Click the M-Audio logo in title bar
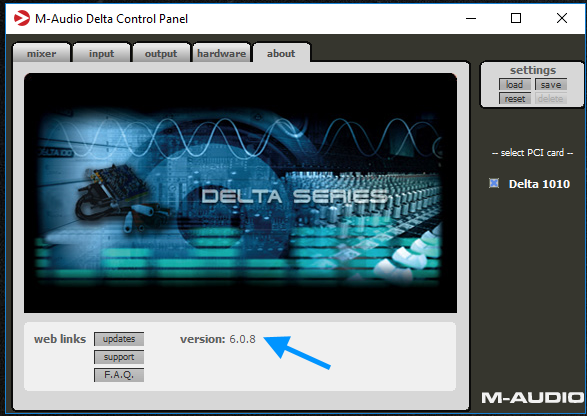587x416 pixels. [x=21, y=18]
